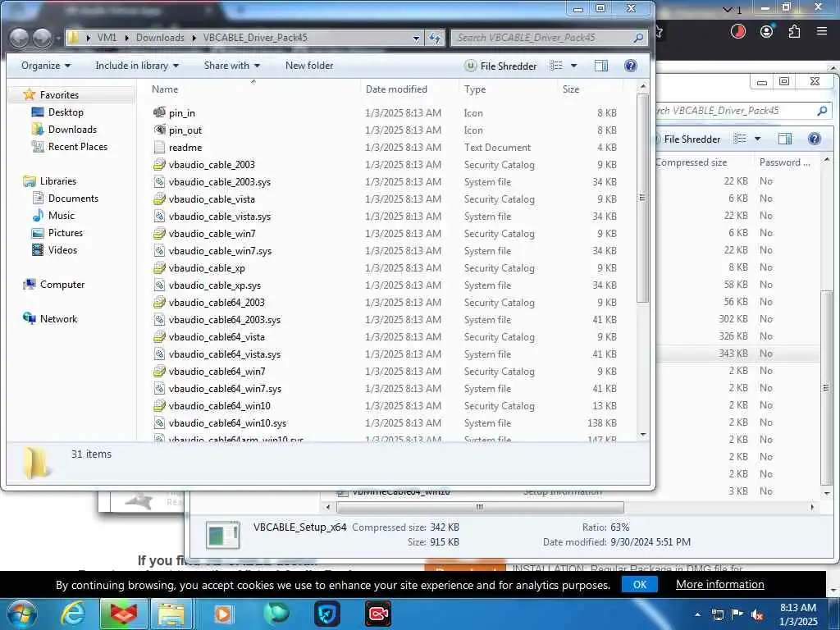
Task: Click the New folder button
Action: pyautogui.click(x=309, y=66)
